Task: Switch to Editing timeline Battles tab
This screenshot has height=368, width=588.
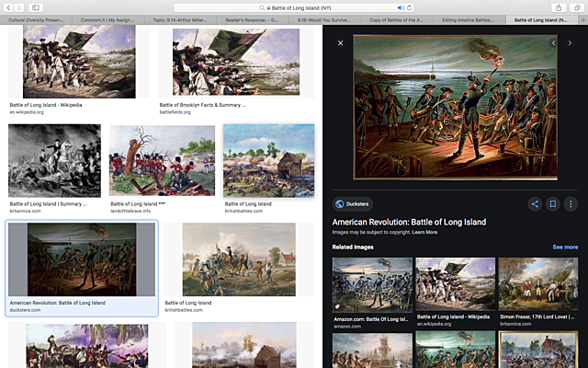Action: coord(469,20)
